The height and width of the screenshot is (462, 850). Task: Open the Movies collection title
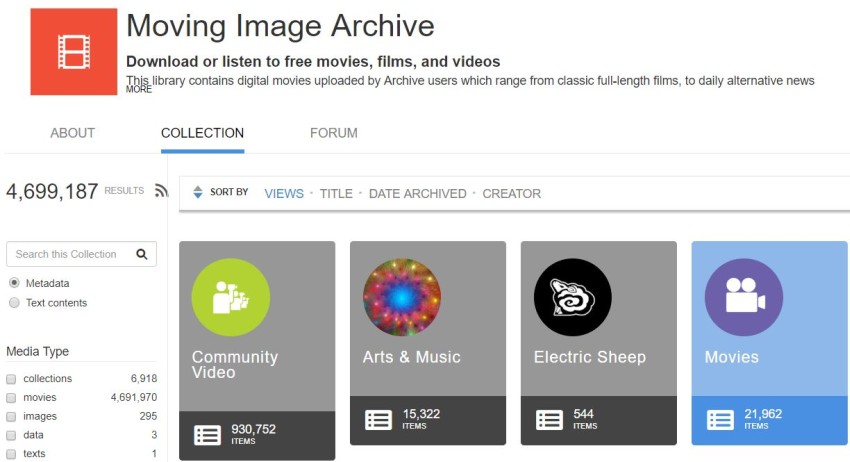(732, 357)
